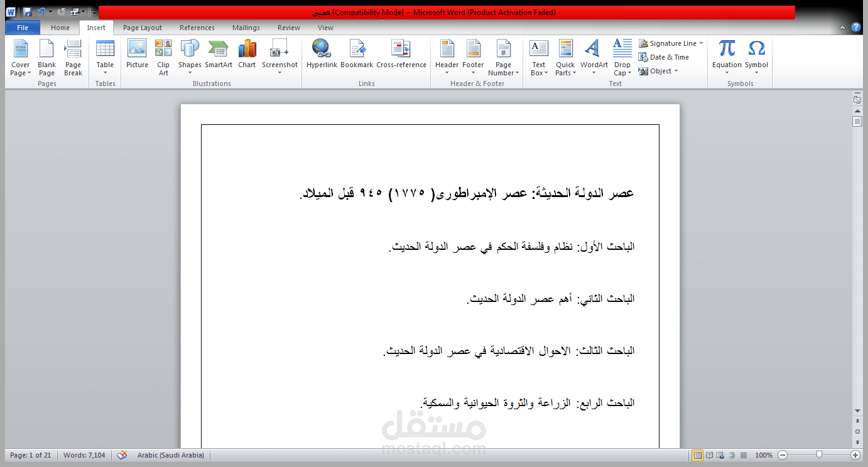Open the File tab
The width and height of the screenshot is (868, 467).
point(23,28)
